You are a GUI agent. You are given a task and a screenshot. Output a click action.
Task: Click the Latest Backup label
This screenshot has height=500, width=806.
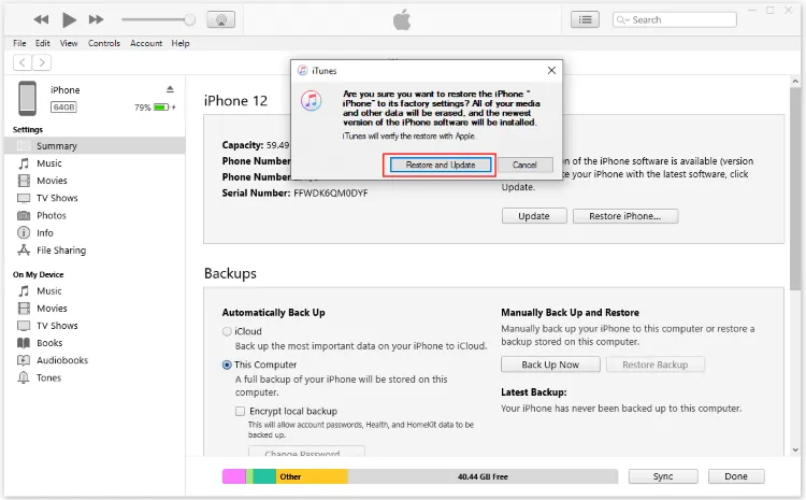pos(534,393)
